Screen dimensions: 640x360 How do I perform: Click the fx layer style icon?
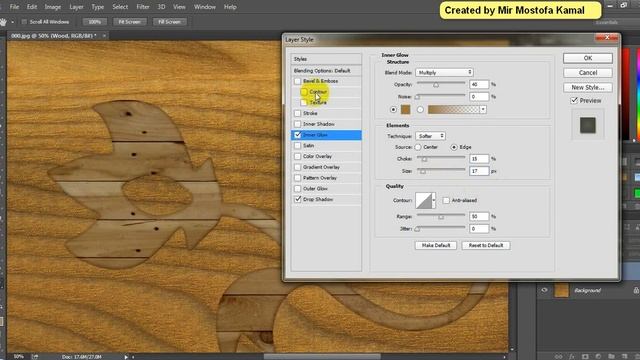572,356
